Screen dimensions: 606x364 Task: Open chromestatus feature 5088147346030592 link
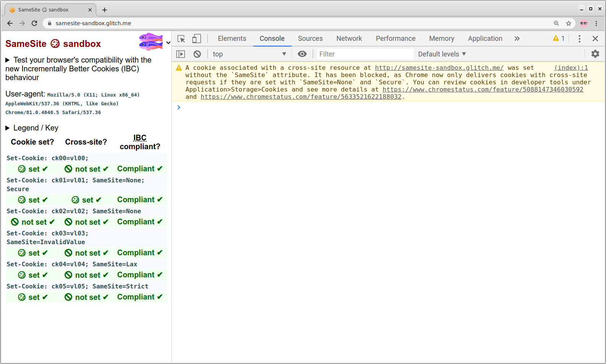click(x=483, y=90)
